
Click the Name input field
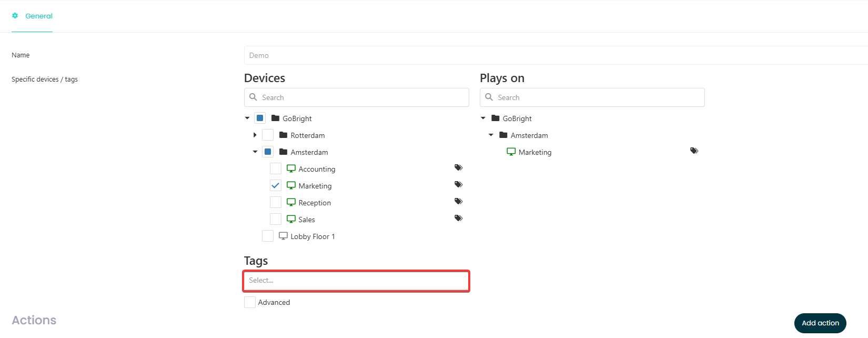pyautogui.click(x=555, y=55)
